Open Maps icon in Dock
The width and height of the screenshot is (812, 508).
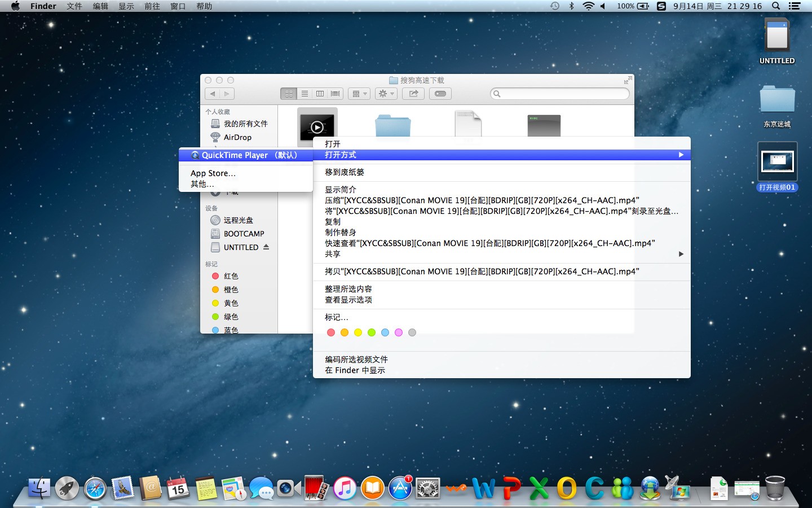click(x=234, y=488)
